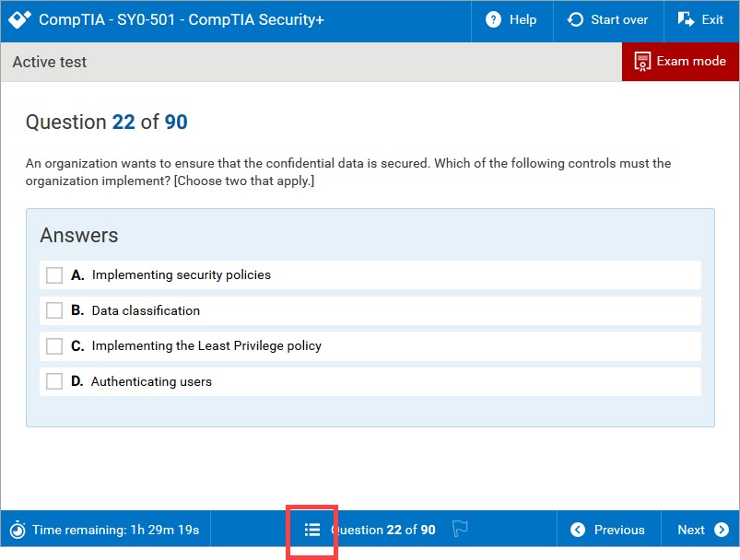Flag this question for review
Viewport: 740px width, 560px height.
pos(461,530)
